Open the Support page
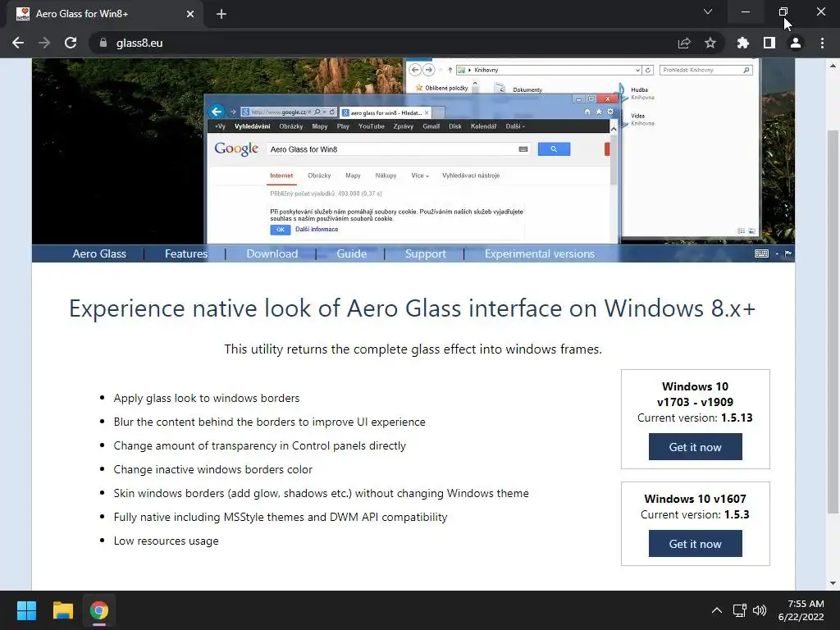 (426, 254)
